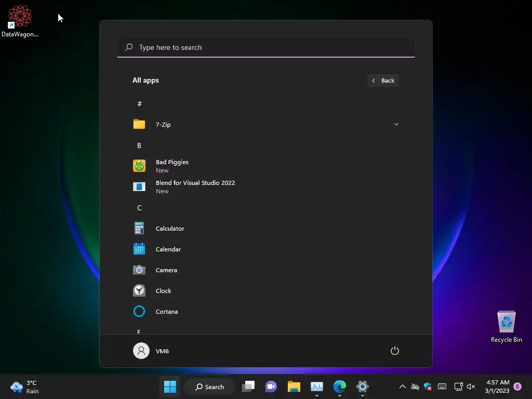Open Settings gear on the taskbar
The width and height of the screenshot is (532, 399).
click(362, 387)
